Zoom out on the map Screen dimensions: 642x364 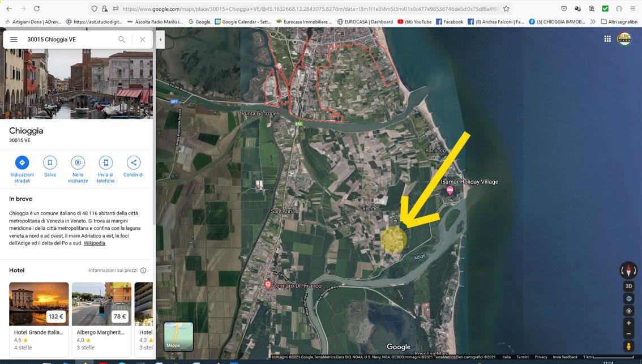tap(628, 333)
